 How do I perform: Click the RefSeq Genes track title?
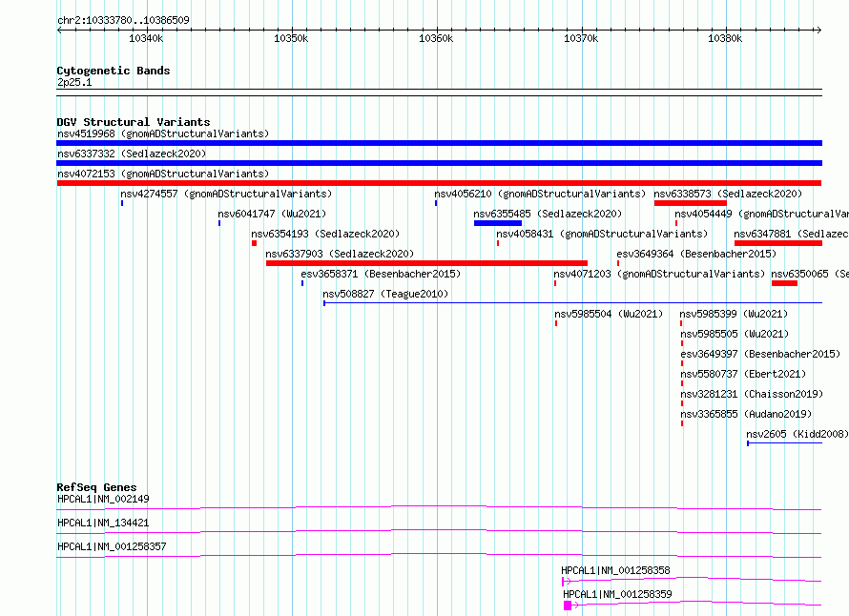coord(96,487)
